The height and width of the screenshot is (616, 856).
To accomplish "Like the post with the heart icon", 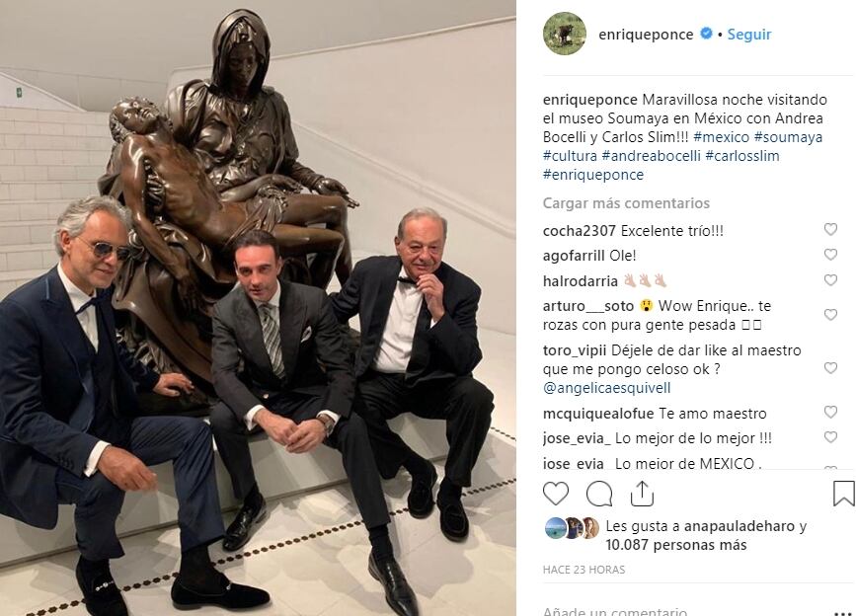I will [x=556, y=494].
